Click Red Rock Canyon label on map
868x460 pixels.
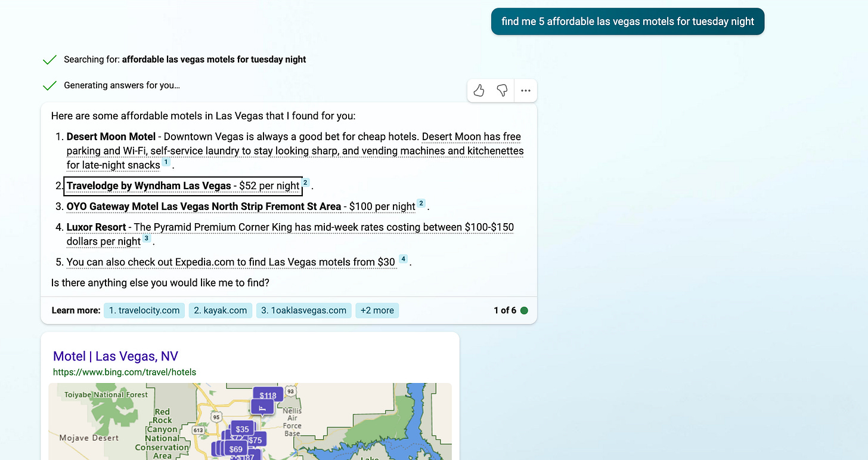pos(162,434)
